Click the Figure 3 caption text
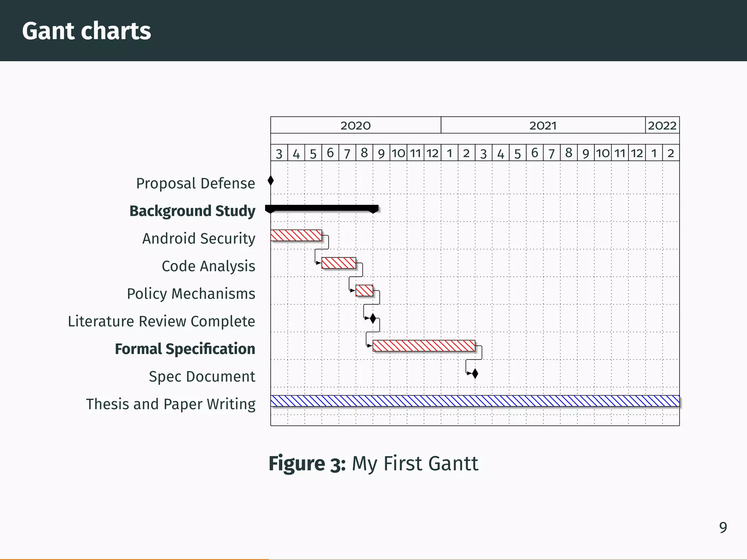This screenshot has height=560, width=747. [373, 463]
